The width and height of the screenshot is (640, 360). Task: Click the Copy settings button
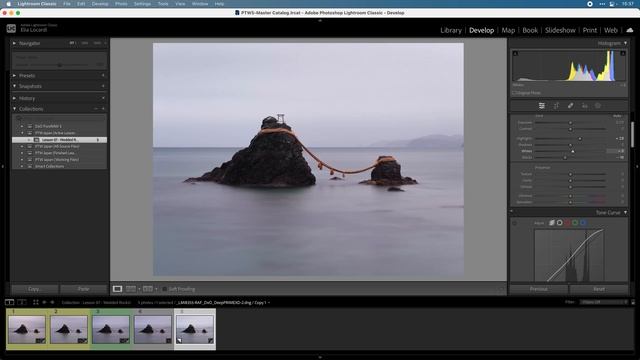(x=34, y=289)
